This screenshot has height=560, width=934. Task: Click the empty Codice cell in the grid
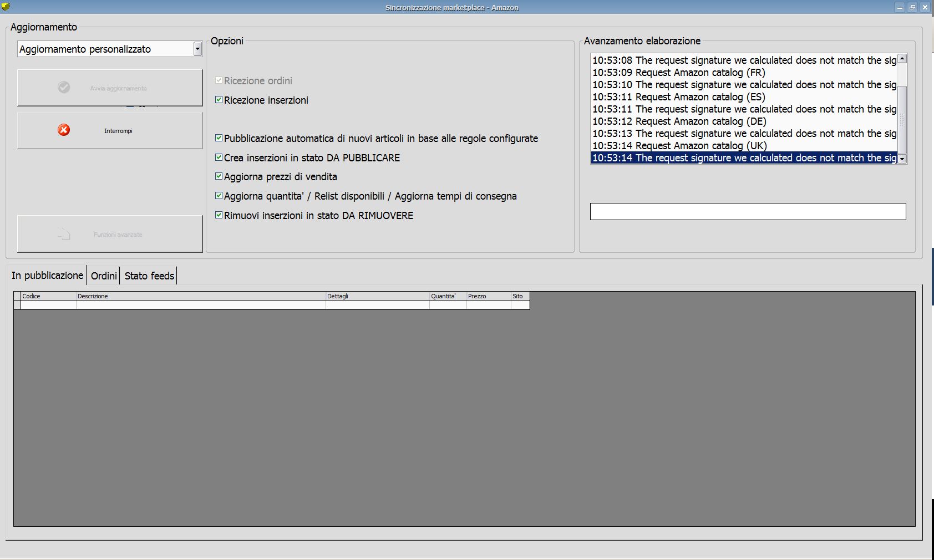coord(48,305)
